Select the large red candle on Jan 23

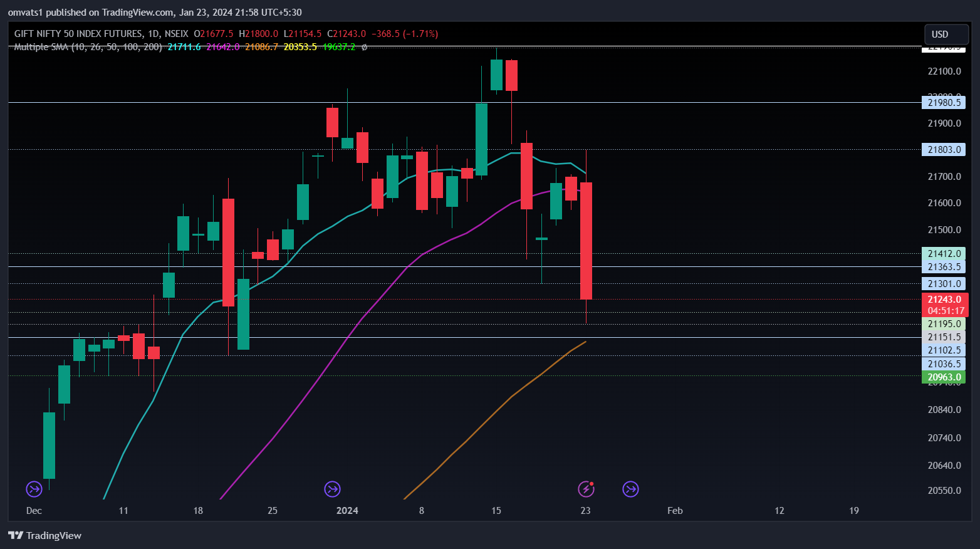tap(586, 241)
